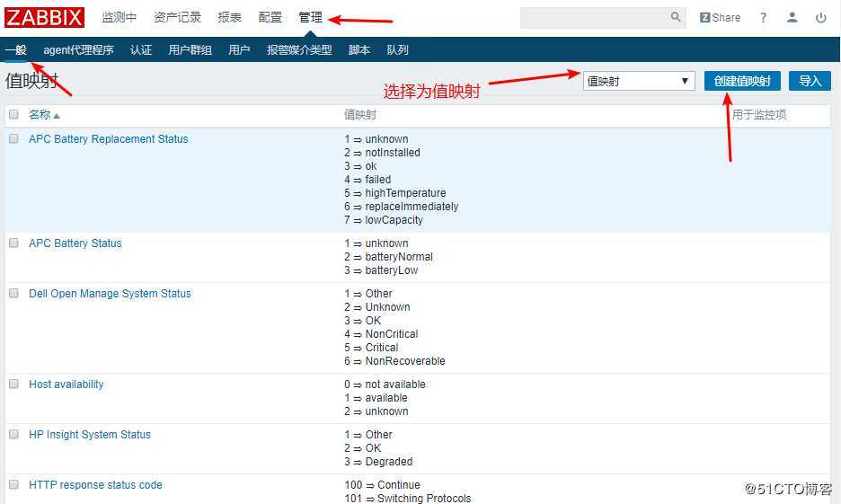Screen dimensions: 841x504
Task: Open the 管理 menu
Action: pos(311,18)
